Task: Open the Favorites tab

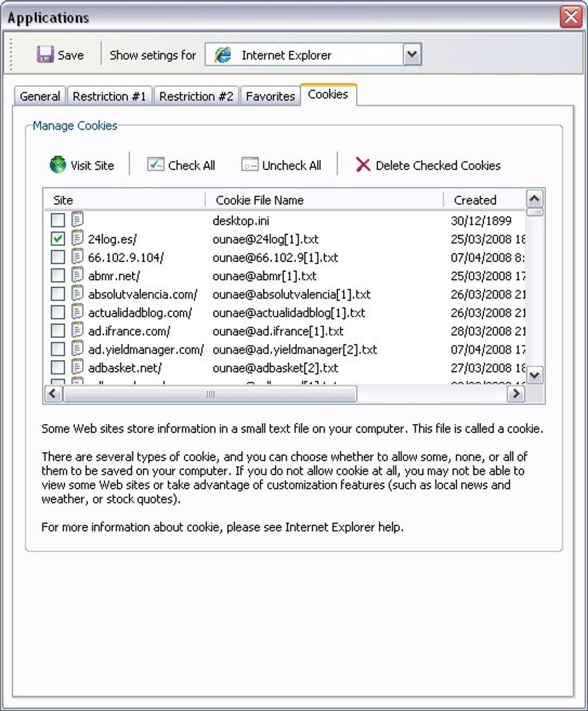Action: tap(270, 96)
